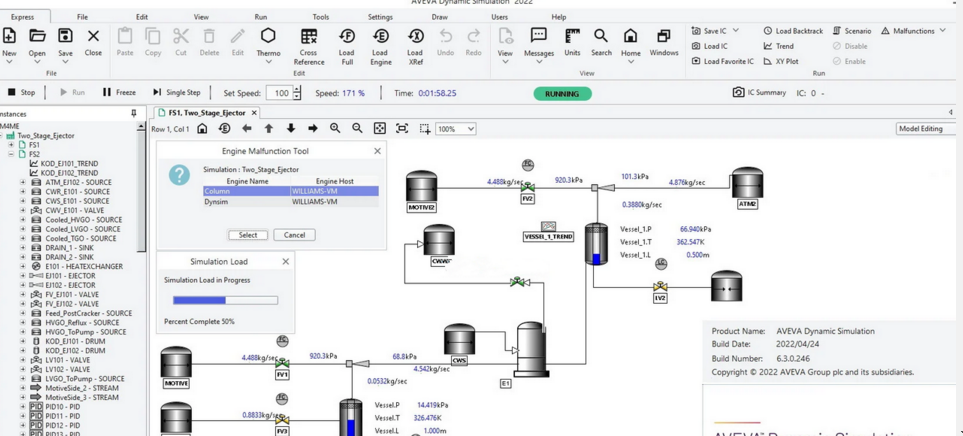Select the Column engine row
Screen dimensions: 963x436
point(291,192)
